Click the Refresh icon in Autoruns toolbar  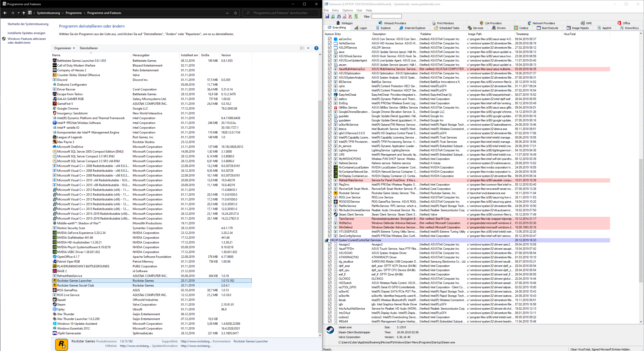333,16
